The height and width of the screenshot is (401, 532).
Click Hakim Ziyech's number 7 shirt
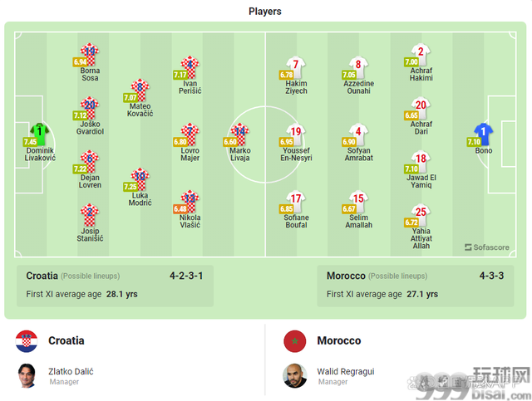[296, 67]
